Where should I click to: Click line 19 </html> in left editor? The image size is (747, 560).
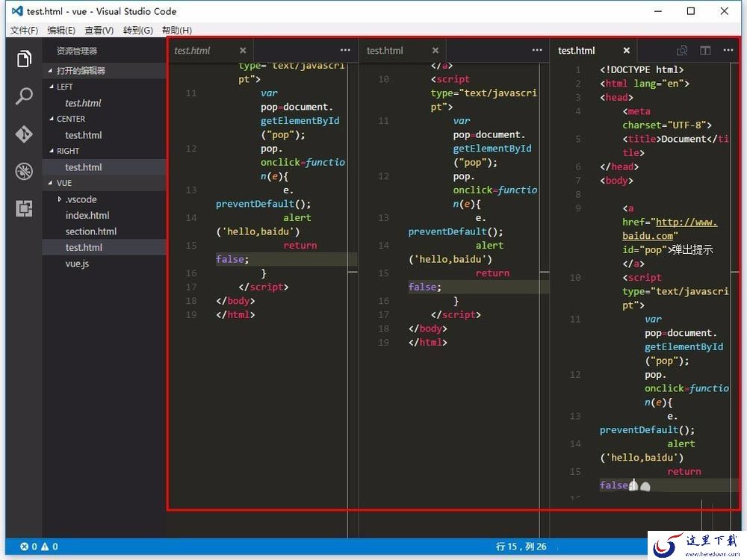(235, 315)
